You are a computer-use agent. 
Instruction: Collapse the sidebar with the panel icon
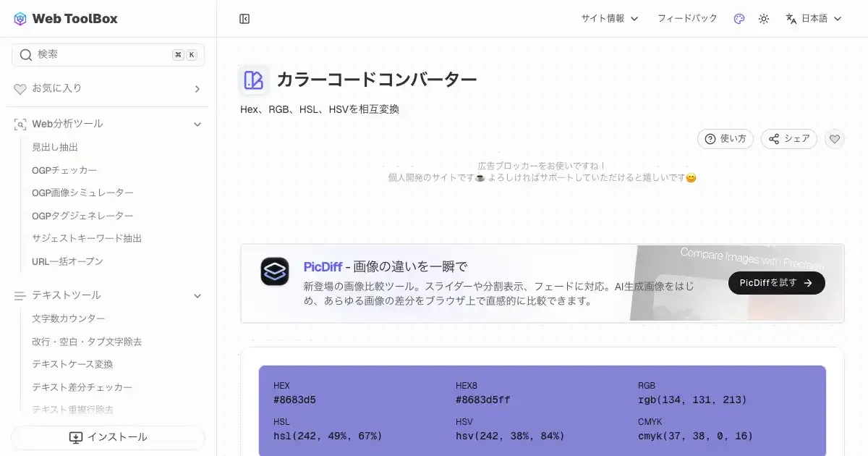(x=244, y=19)
